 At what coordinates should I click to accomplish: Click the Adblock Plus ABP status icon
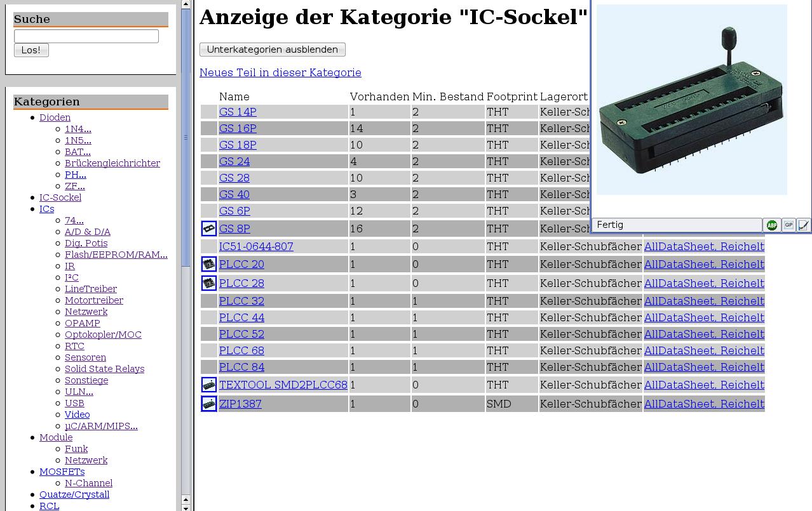[772, 225]
